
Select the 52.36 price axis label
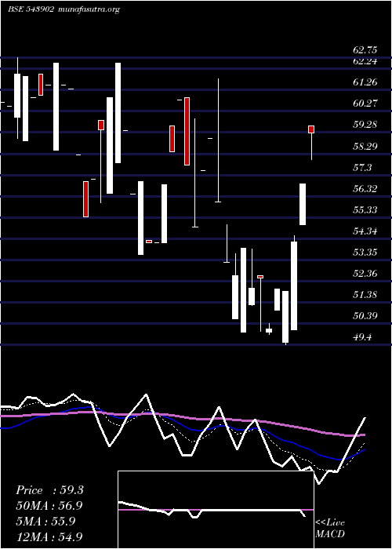[365, 274]
